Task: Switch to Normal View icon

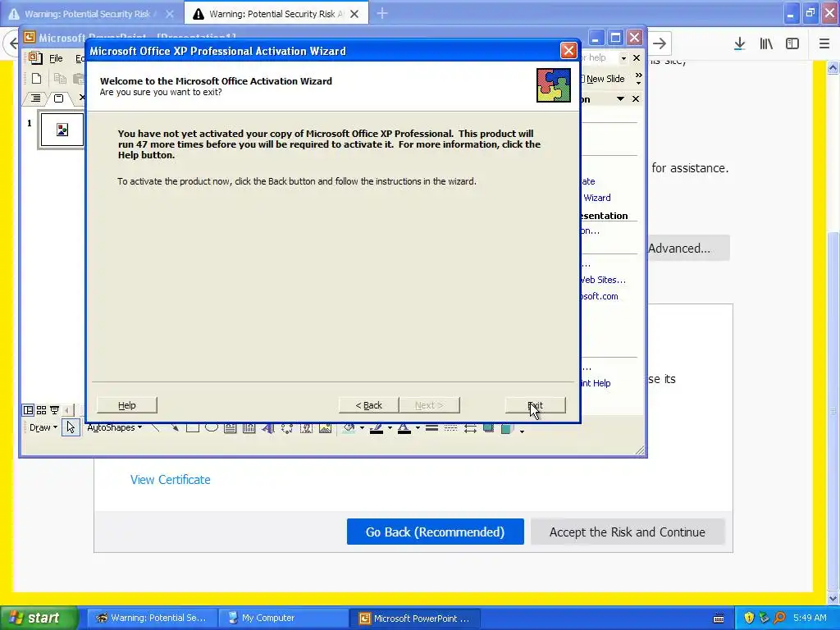Action: 29,410
